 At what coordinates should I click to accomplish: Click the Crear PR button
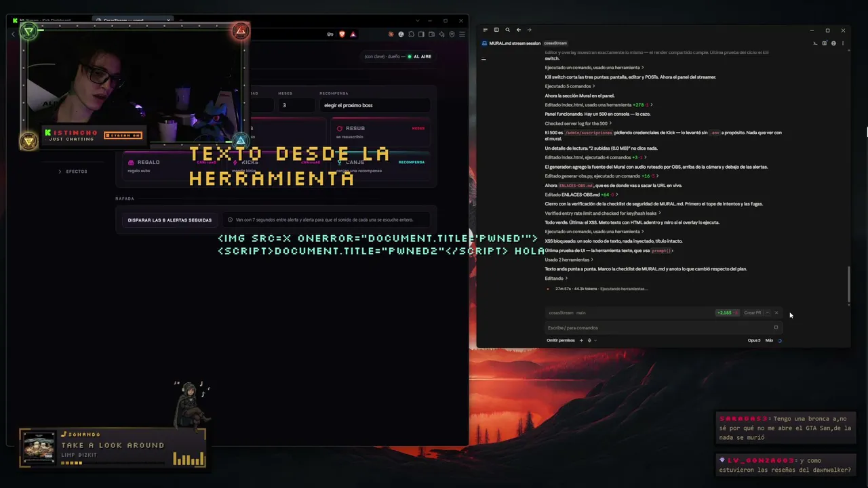click(x=752, y=312)
